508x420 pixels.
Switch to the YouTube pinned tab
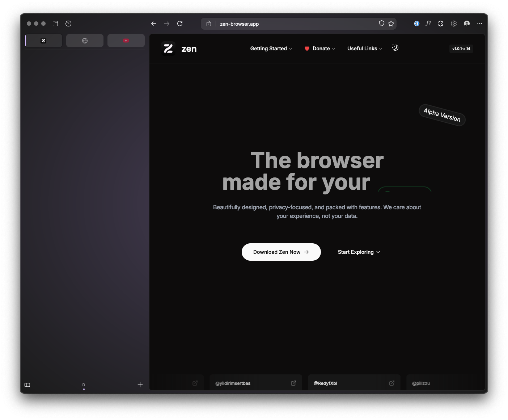(x=126, y=41)
